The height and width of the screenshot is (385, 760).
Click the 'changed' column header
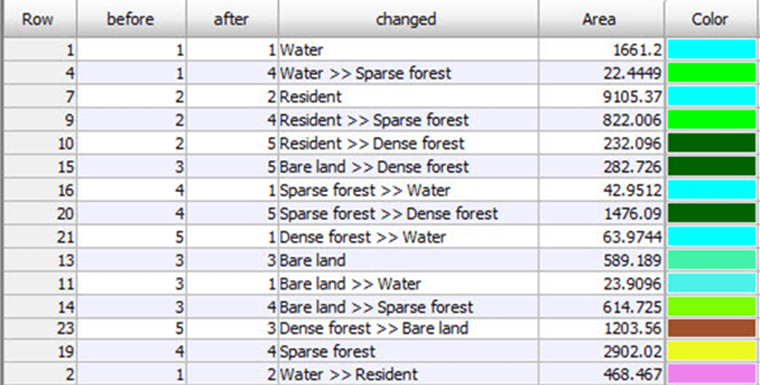point(408,18)
